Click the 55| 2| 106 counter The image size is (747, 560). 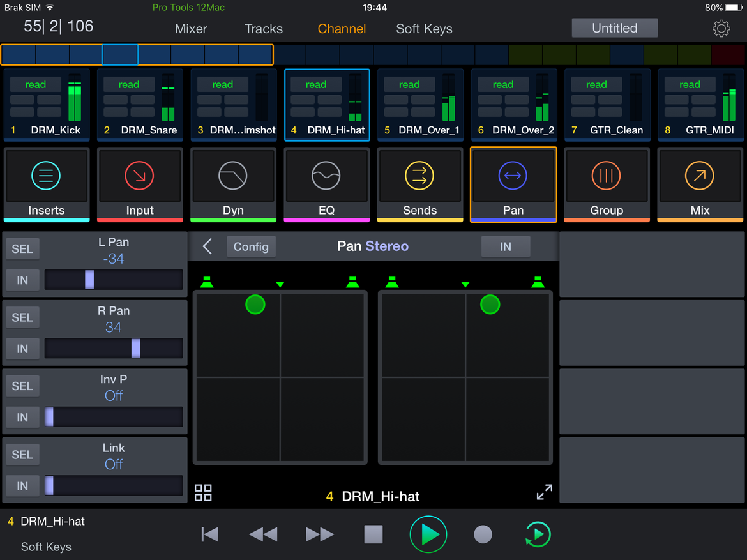pyautogui.click(x=59, y=26)
